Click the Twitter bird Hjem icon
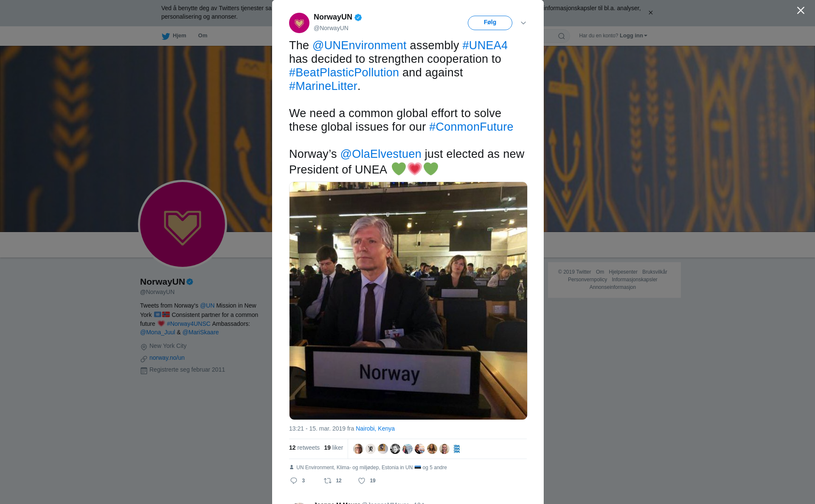 166,36
